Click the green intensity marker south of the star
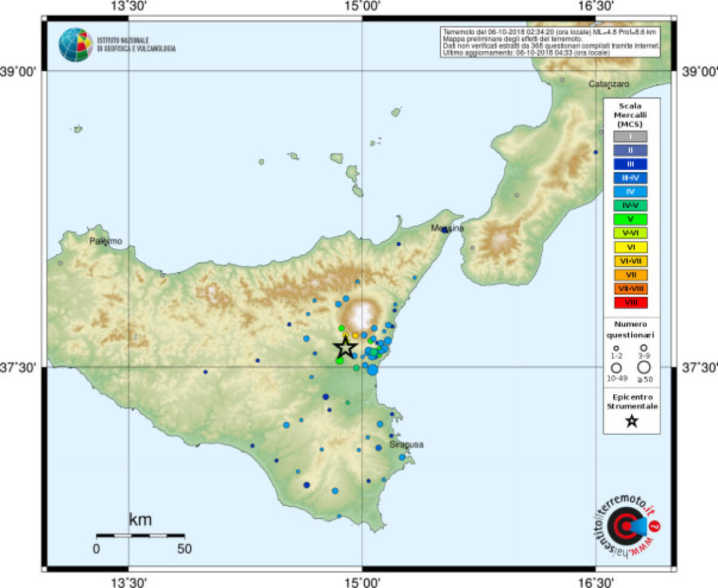718x588 pixels. coord(339,361)
